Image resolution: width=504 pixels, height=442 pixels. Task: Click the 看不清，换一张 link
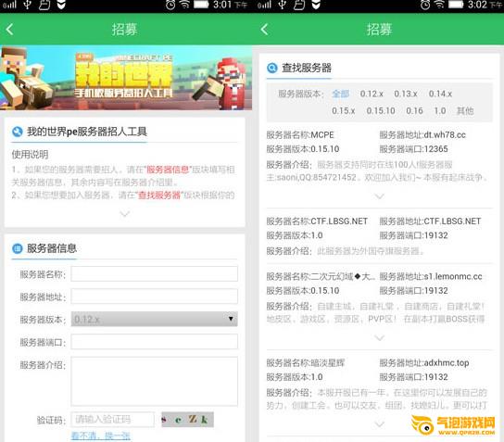101,436
